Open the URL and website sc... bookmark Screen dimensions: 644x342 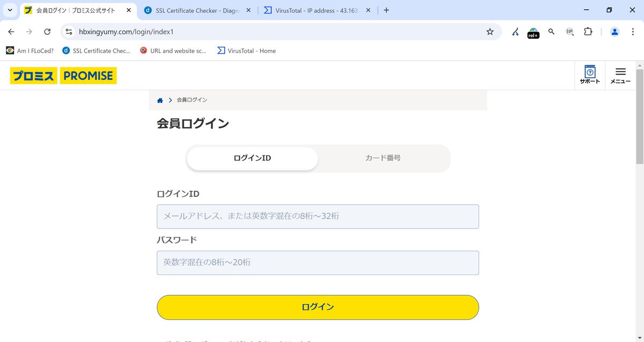pyautogui.click(x=173, y=51)
